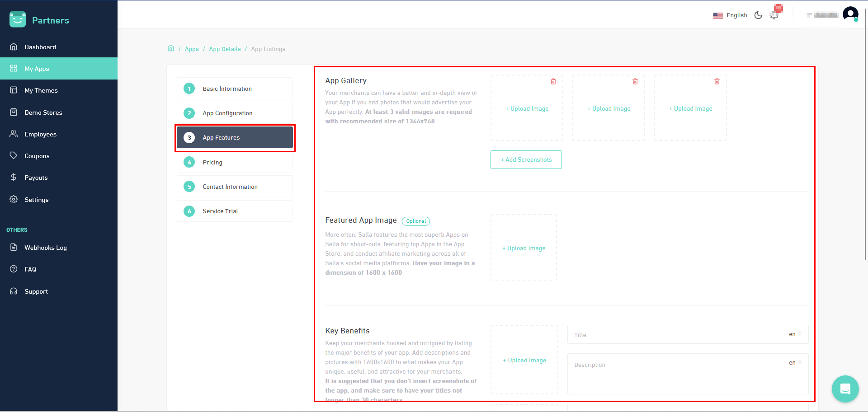Open the Description field language selector
Screen dimensions: 868x412
pos(794,362)
